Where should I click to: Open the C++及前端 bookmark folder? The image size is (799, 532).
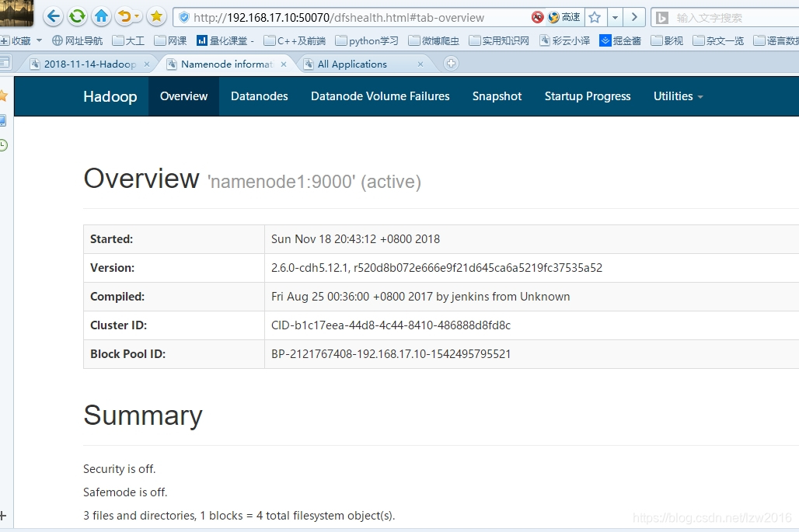tap(295, 40)
